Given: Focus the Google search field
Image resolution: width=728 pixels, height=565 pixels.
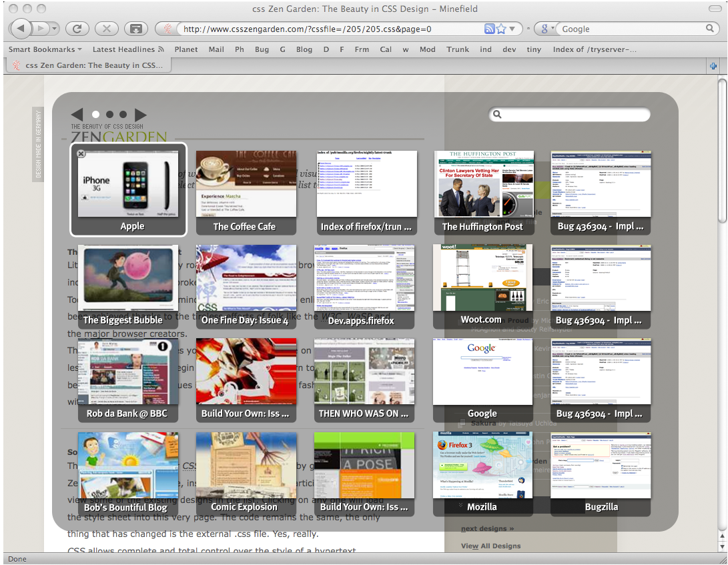Looking at the screenshot, I should [x=631, y=29].
